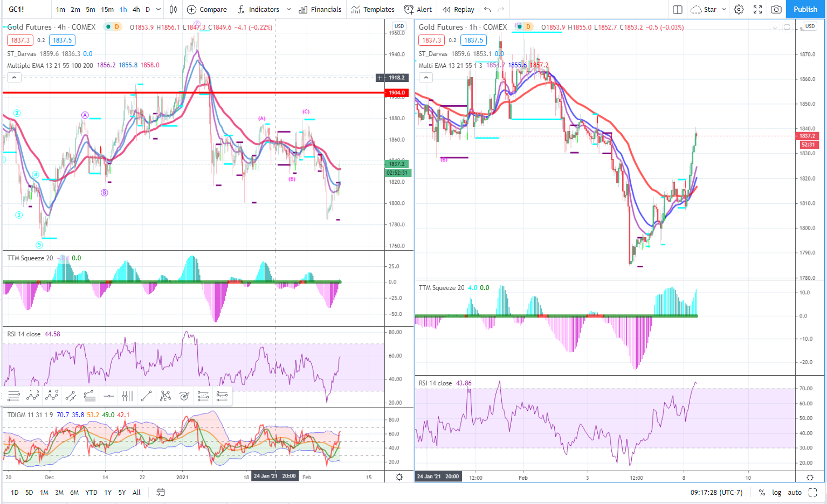Select the XABCD pattern tool
827x504 pixels.
(x=166, y=396)
